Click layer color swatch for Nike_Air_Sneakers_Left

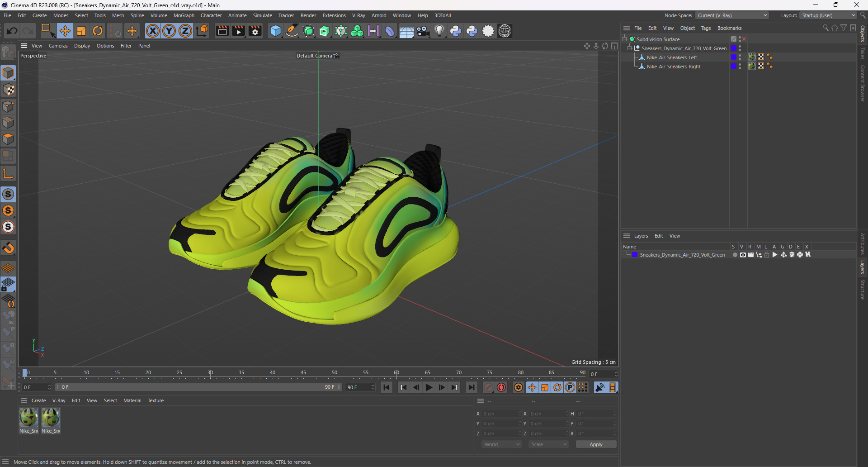tap(734, 57)
